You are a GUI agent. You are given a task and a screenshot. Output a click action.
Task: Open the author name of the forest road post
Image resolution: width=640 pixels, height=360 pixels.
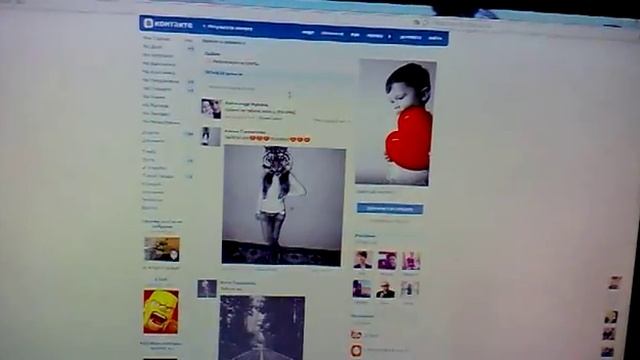coord(238,283)
